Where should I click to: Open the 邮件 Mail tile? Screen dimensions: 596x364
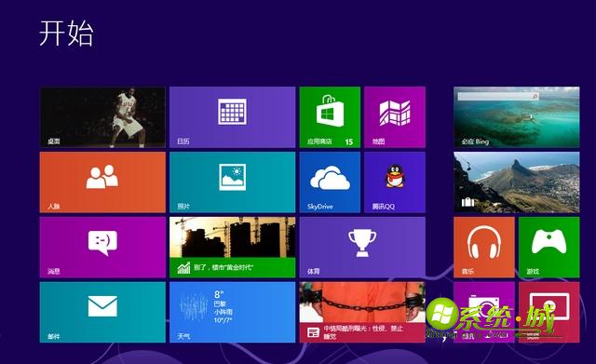tap(102, 312)
